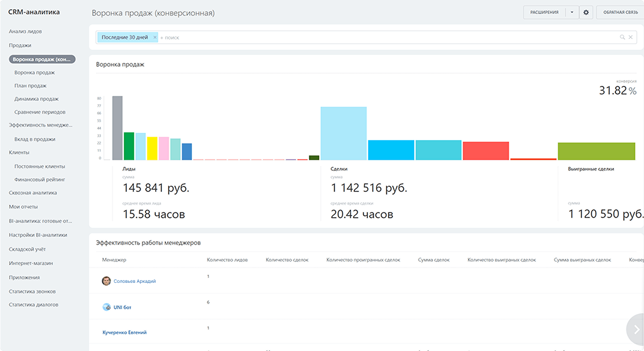Click the UNI бот avatar icon
644x351 pixels.
point(106,307)
